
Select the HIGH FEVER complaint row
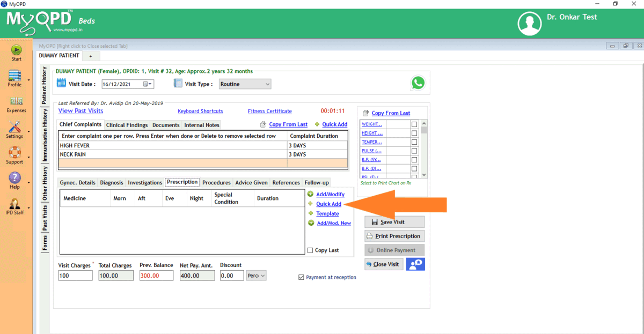203,145
